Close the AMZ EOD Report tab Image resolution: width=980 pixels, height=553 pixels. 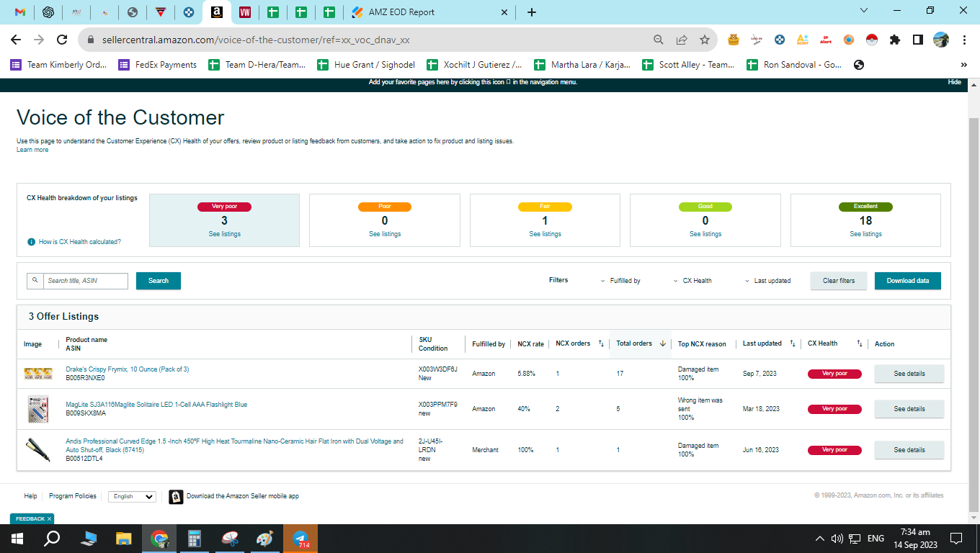point(504,12)
